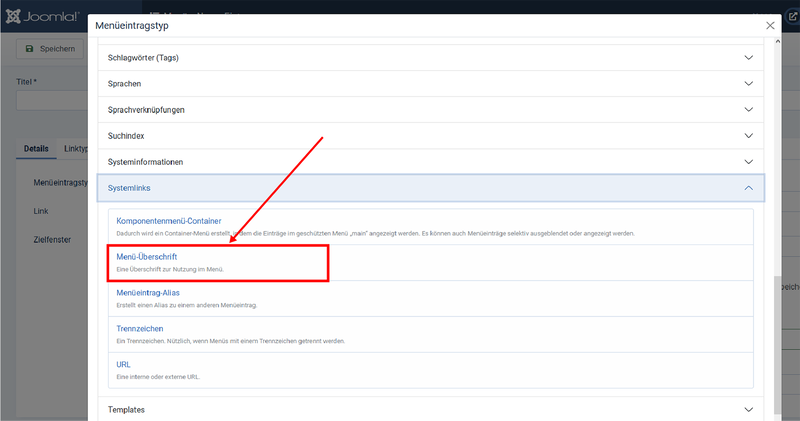This screenshot has width=800, height=421.
Task: Select Komponentenmenü-Container menu type
Action: click(169, 221)
